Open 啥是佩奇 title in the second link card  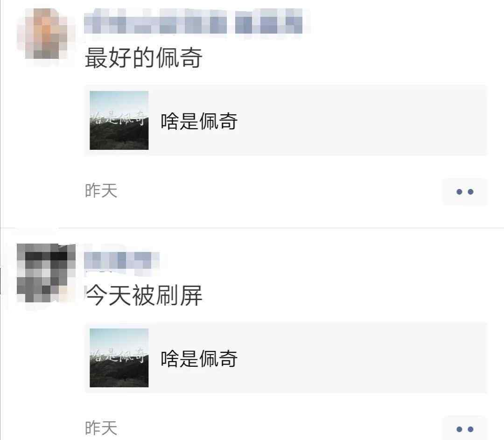pos(199,359)
